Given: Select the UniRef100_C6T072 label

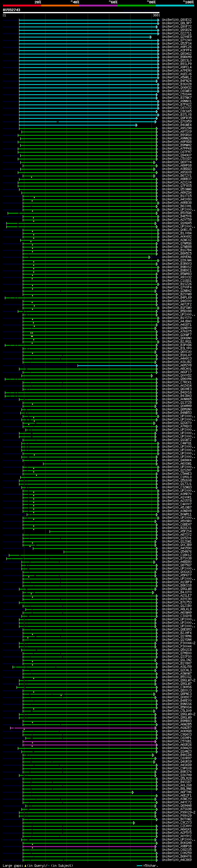Looking at the screenshot, I should click(177, 108).
